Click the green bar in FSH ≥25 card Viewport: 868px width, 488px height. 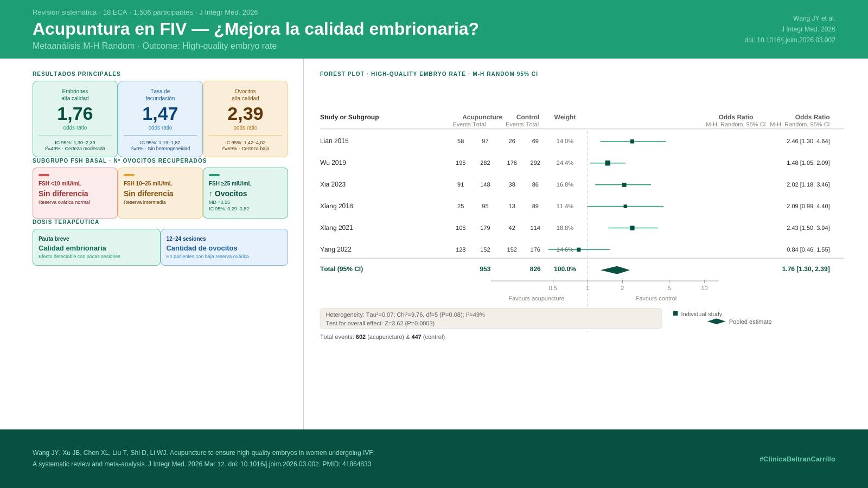coord(214,175)
